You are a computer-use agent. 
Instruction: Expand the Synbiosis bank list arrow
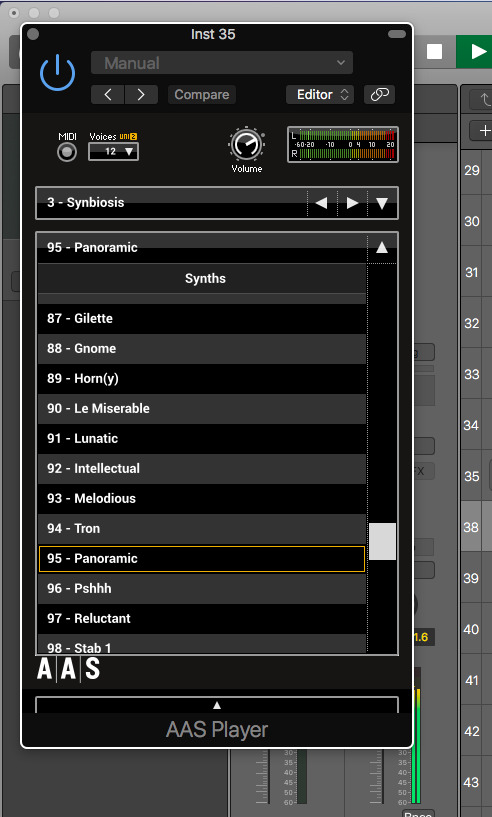pyautogui.click(x=382, y=203)
